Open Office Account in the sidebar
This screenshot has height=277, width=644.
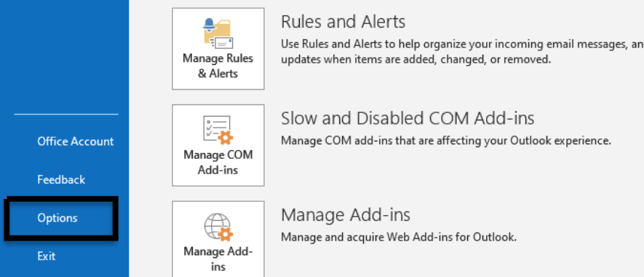[75, 141]
